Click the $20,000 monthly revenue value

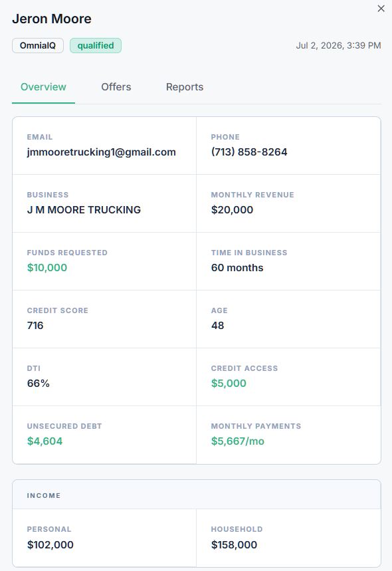[x=233, y=210]
